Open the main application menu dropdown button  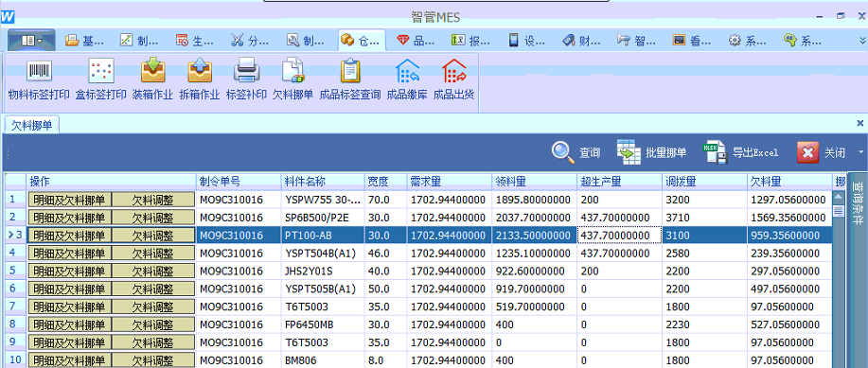click(x=31, y=40)
